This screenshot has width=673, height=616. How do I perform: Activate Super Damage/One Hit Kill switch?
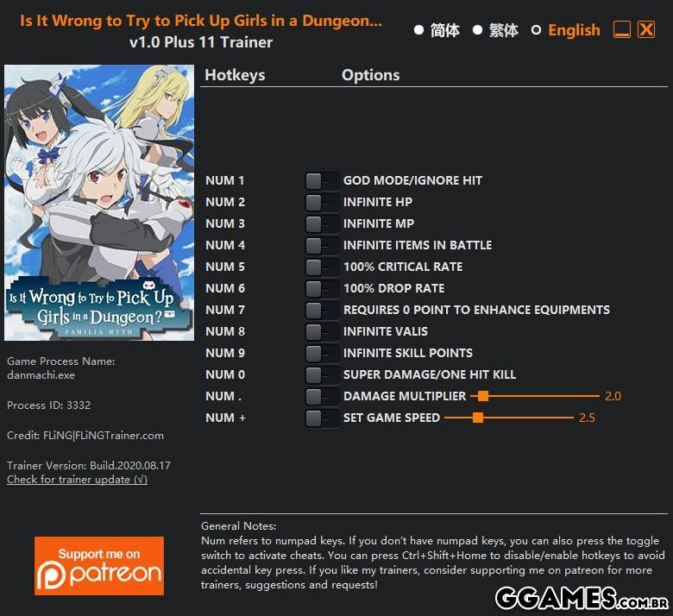(322, 375)
